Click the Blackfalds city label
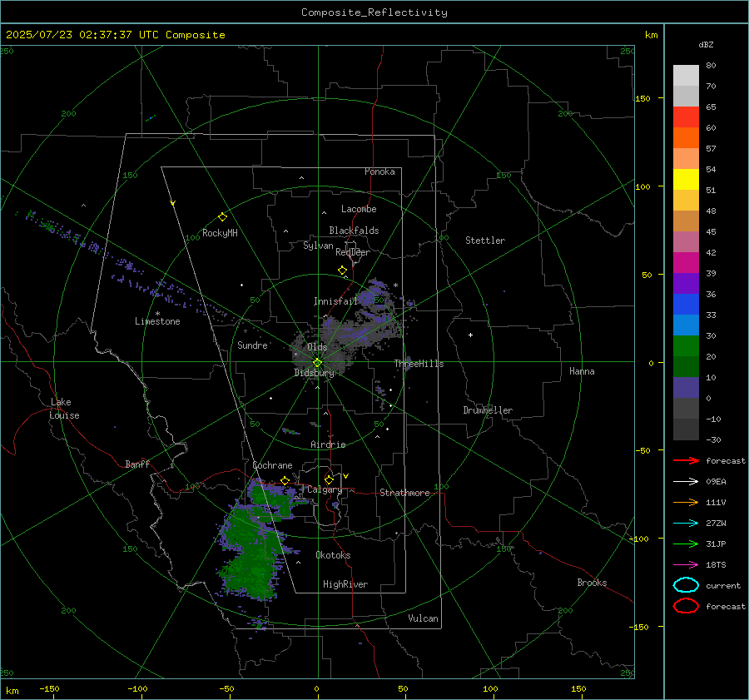749x700 pixels. click(354, 231)
